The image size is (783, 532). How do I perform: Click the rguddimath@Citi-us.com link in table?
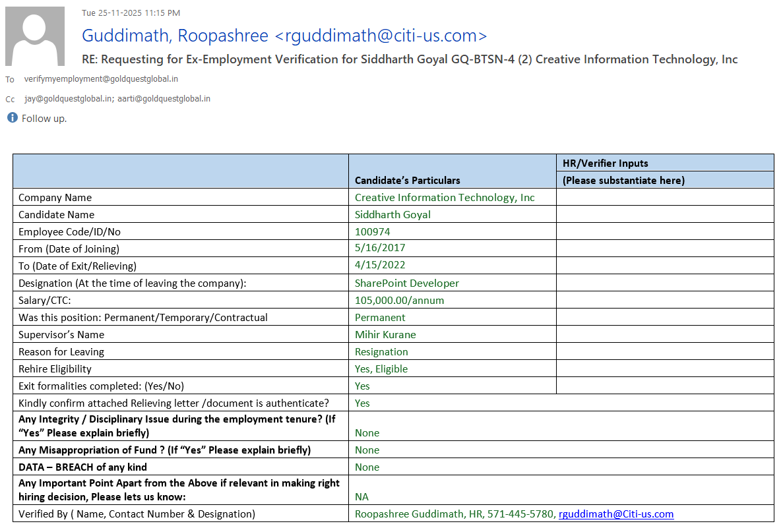(616, 514)
